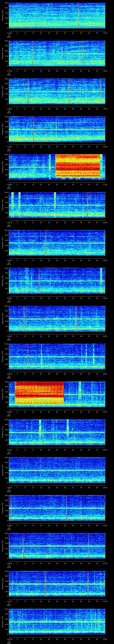114x644 pixels.
Task: Click red vertical spike at 49s in 1:31 panel
Action: [x=88, y=584]
